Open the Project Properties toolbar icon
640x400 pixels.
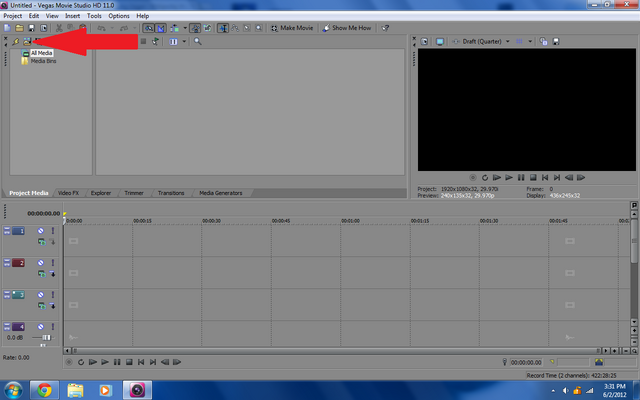(43, 28)
